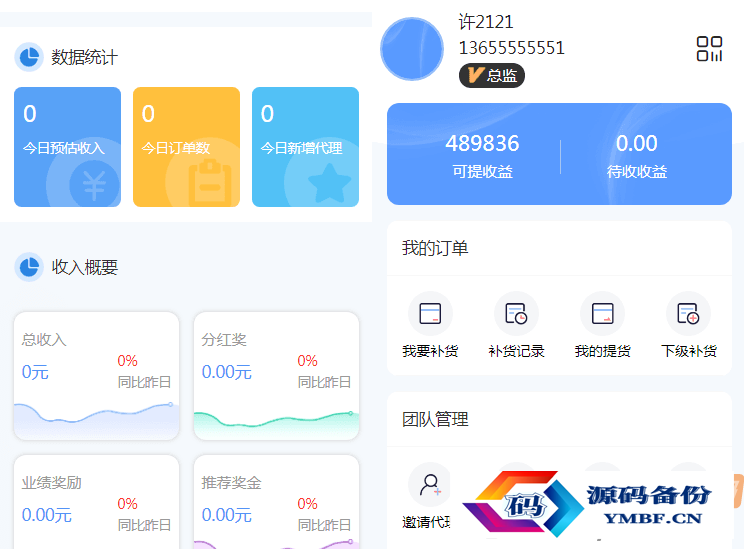
Task: Click the green trend line in 分红奖
Action: 274,419
